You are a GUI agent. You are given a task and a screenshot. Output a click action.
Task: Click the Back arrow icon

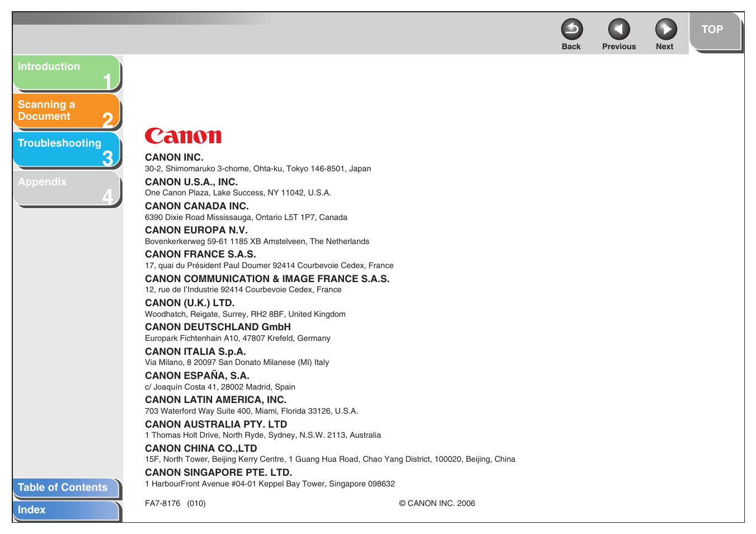[x=571, y=30]
